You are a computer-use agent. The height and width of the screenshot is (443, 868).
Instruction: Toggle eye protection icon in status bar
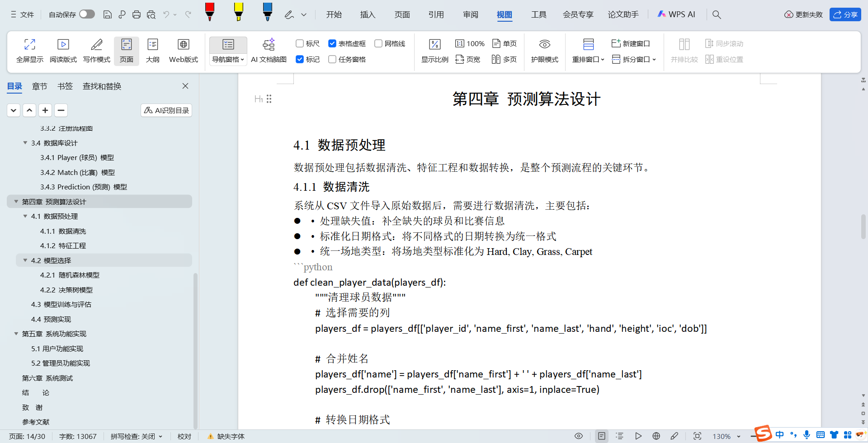(x=579, y=436)
